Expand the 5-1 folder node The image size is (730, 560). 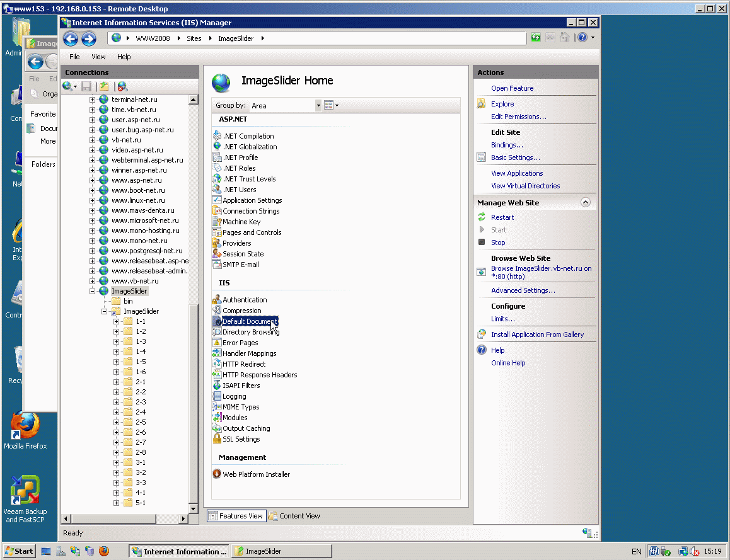[117, 503]
